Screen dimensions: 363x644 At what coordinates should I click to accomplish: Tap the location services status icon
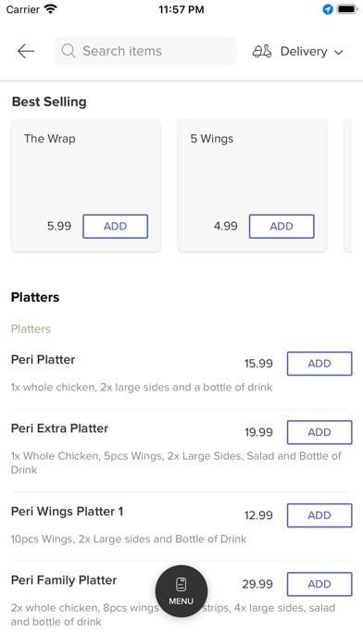[328, 9]
